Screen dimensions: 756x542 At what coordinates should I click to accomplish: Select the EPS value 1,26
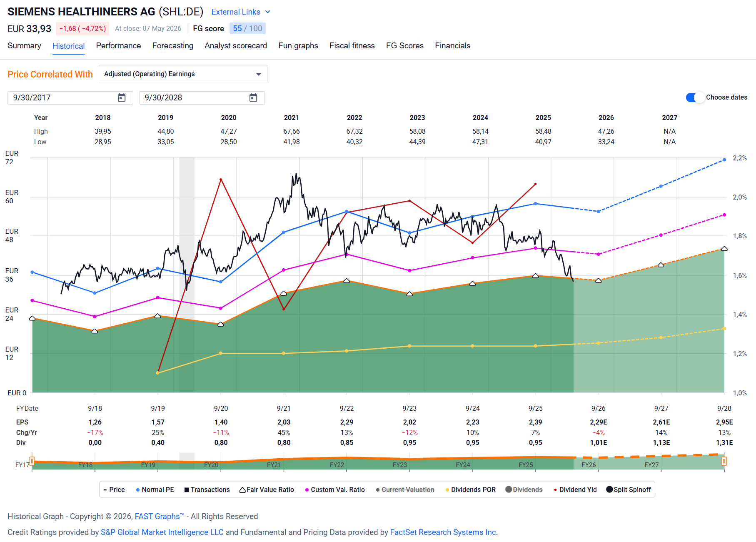coord(95,422)
